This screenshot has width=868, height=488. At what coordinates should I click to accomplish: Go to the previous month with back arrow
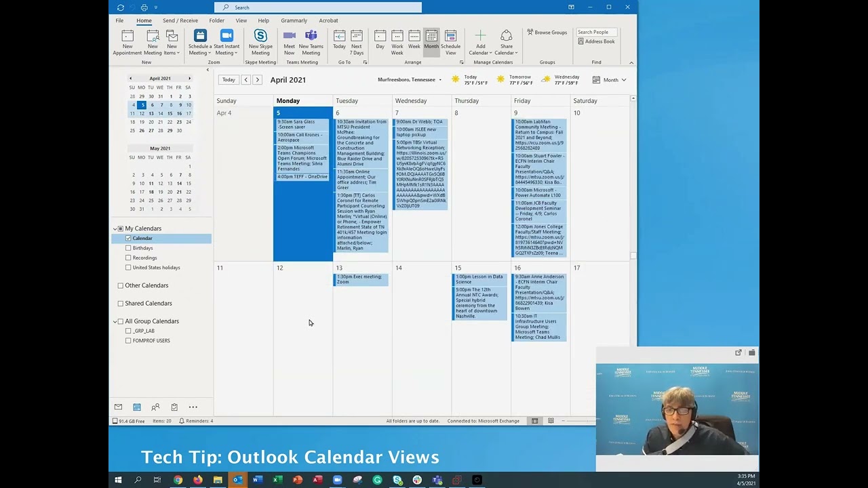click(245, 80)
